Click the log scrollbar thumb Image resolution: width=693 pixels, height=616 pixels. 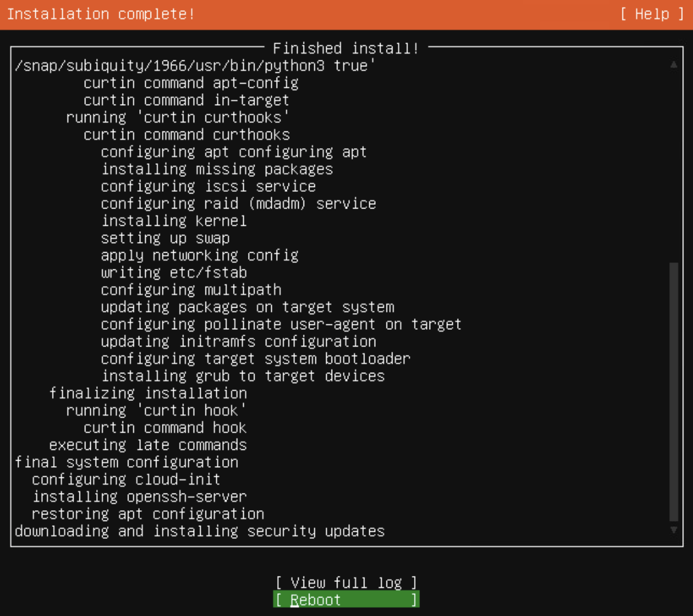[x=673, y=392]
